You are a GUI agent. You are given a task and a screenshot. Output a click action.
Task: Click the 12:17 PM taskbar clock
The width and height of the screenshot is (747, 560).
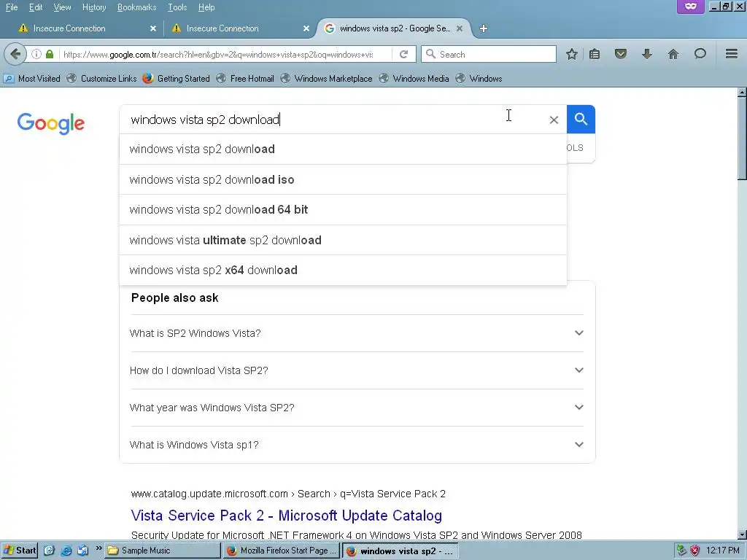click(x=723, y=551)
